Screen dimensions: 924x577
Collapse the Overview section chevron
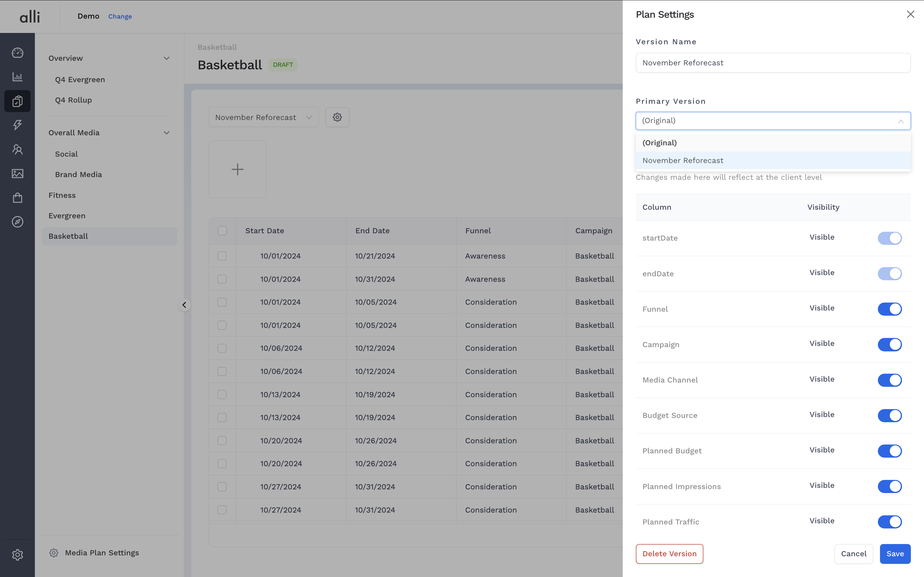pyautogui.click(x=167, y=58)
